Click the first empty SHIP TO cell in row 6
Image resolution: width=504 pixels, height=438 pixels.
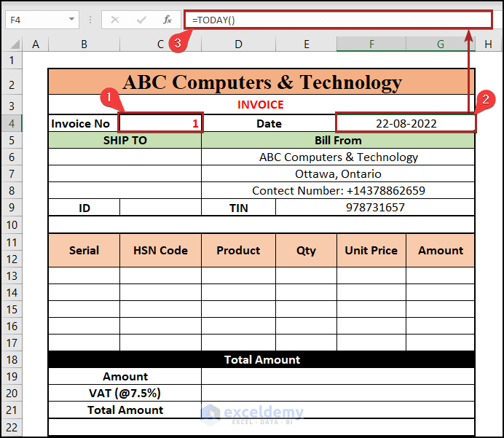point(125,157)
